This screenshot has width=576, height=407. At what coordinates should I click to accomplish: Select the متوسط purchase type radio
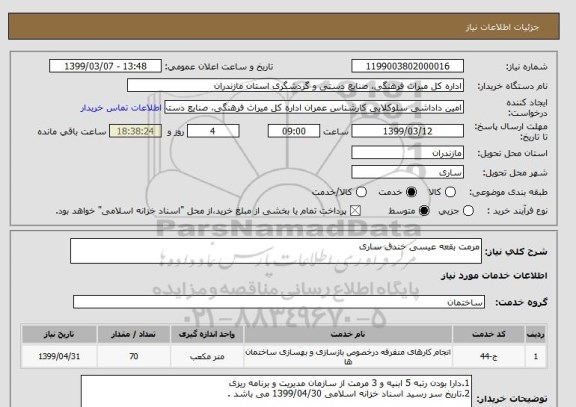pyautogui.click(x=424, y=211)
